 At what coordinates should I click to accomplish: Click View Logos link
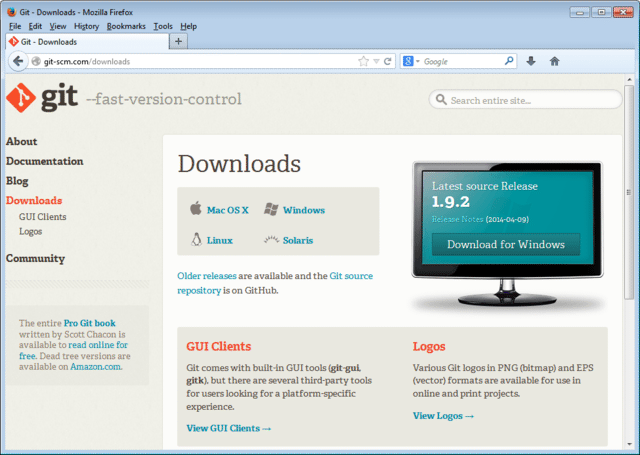click(443, 416)
